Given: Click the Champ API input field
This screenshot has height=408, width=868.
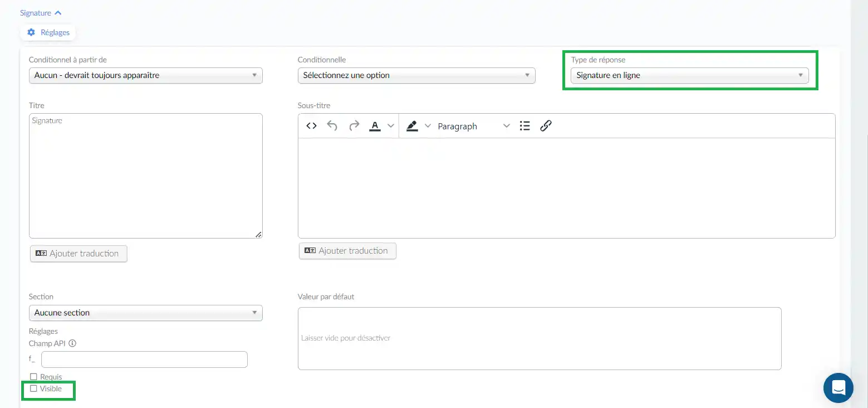Looking at the screenshot, I should point(144,360).
